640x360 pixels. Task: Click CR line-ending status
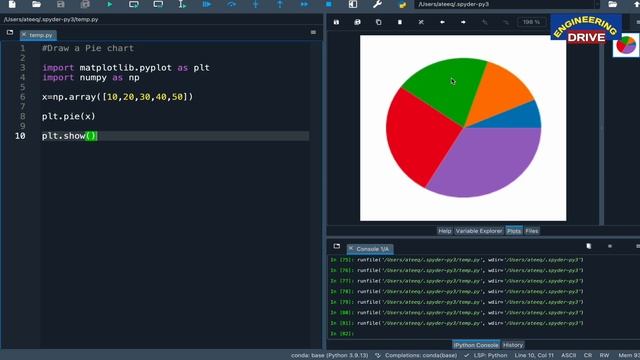[588, 356]
